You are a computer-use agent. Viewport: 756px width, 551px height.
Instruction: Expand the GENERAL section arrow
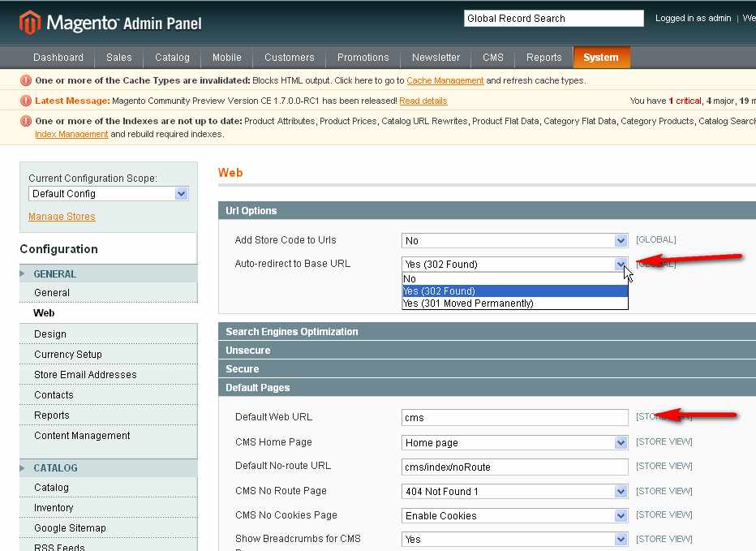(x=23, y=274)
